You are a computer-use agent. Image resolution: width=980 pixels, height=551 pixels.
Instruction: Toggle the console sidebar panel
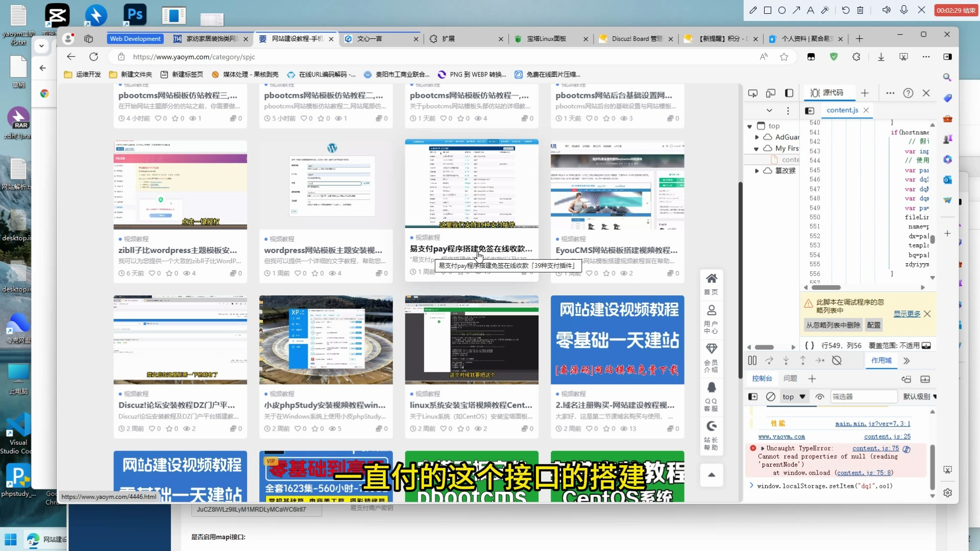(753, 397)
